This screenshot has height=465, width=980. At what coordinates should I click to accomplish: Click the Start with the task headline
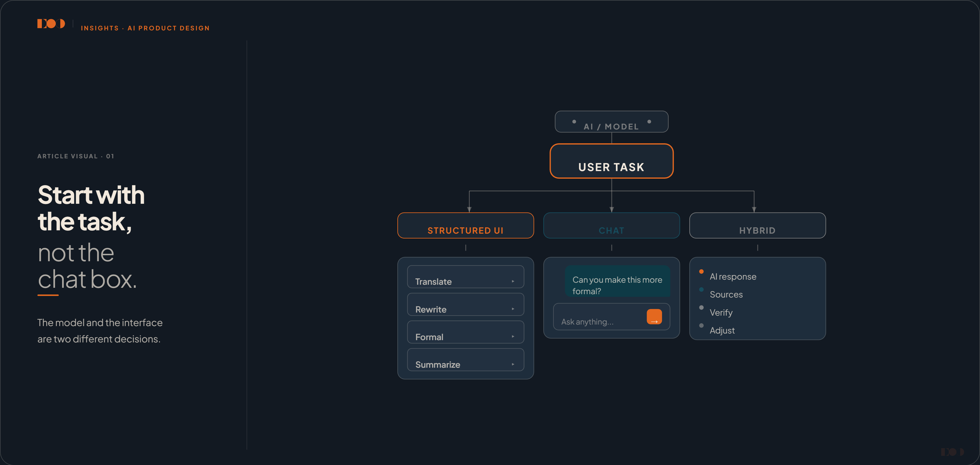[x=91, y=208]
